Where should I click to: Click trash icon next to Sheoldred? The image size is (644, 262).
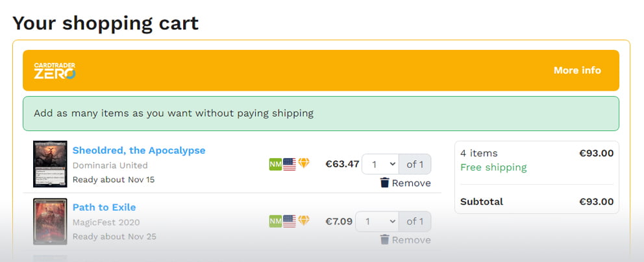pyautogui.click(x=384, y=183)
